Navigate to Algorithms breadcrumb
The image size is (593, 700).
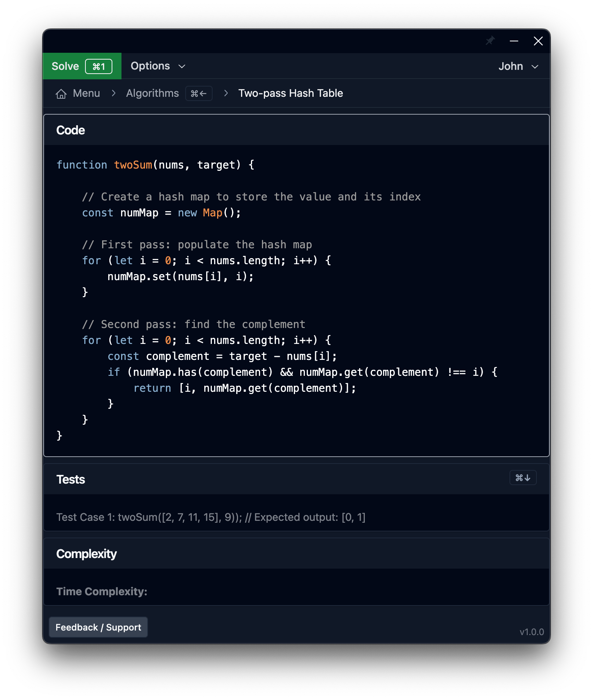coord(152,93)
